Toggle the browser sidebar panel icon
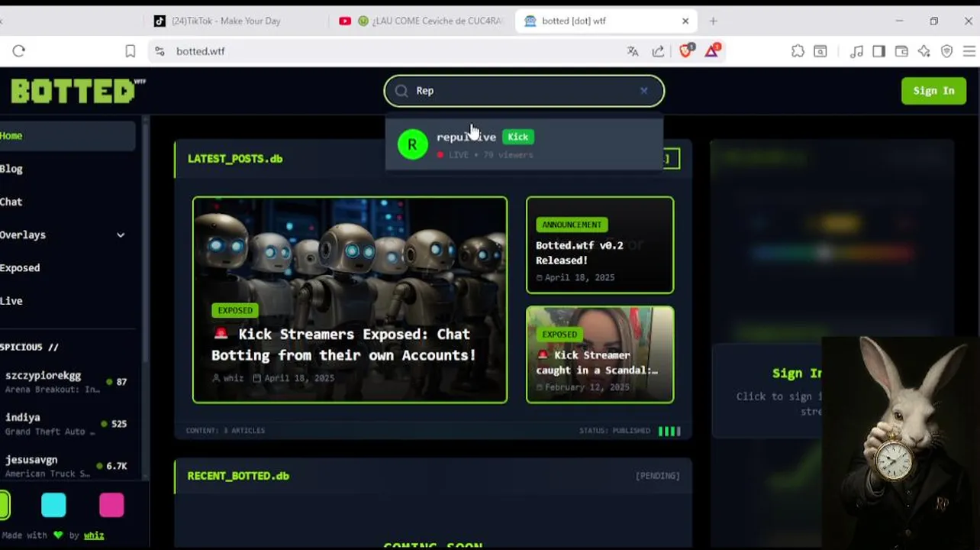The height and width of the screenshot is (550, 980). pyautogui.click(x=879, y=51)
